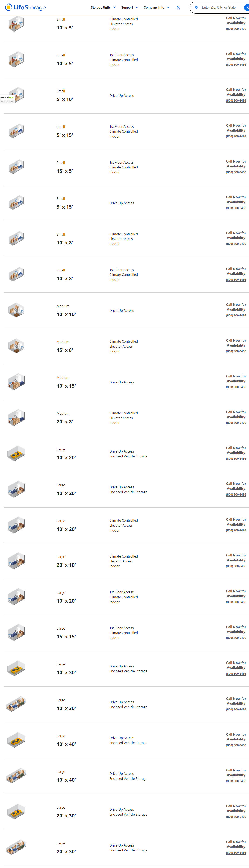Select the Medium 15' x 8' unit size
Image resolution: width=249 pixels, height=868 pixels.
tap(65, 350)
